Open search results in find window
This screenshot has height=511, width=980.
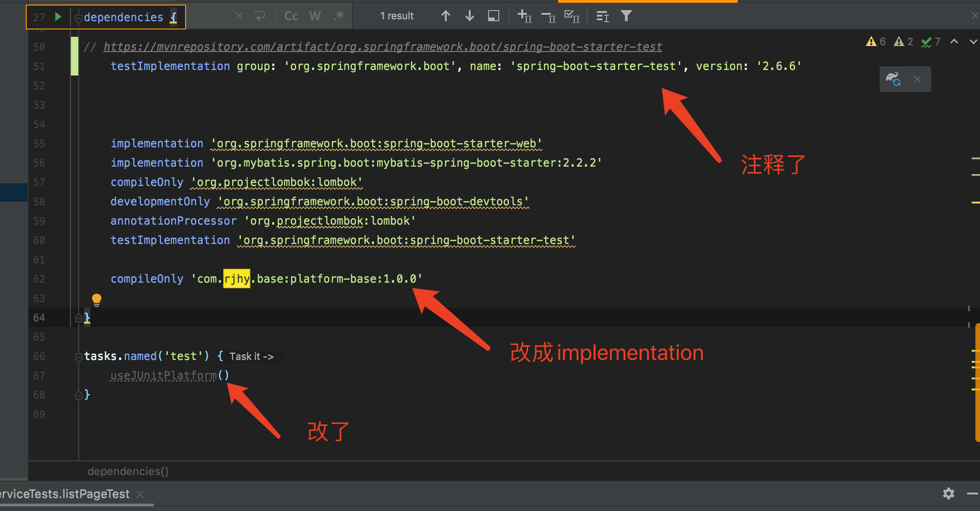(493, 16)
